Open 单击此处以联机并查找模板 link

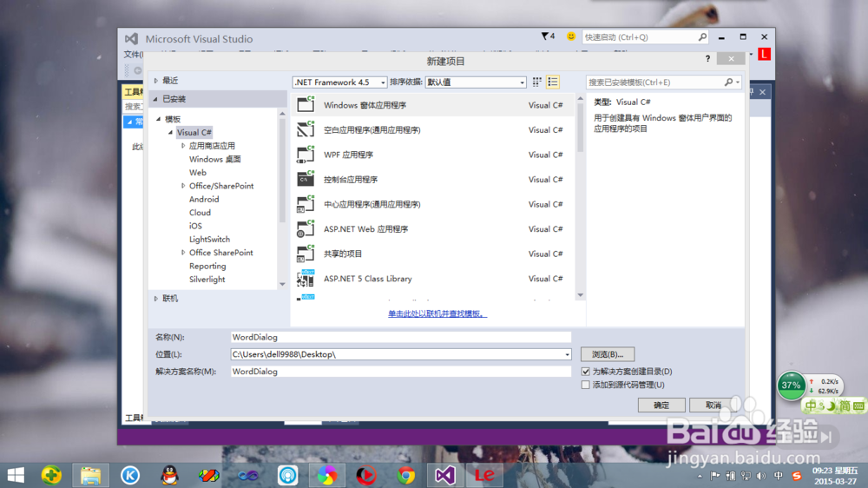(x=437, y=313)
